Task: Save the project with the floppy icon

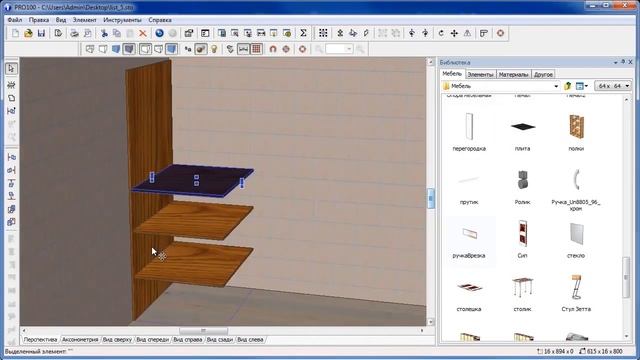Action: click(41, 33)
